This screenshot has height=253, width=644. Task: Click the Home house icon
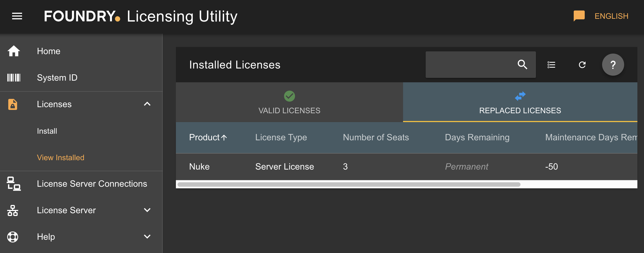[x=14, y=51]
